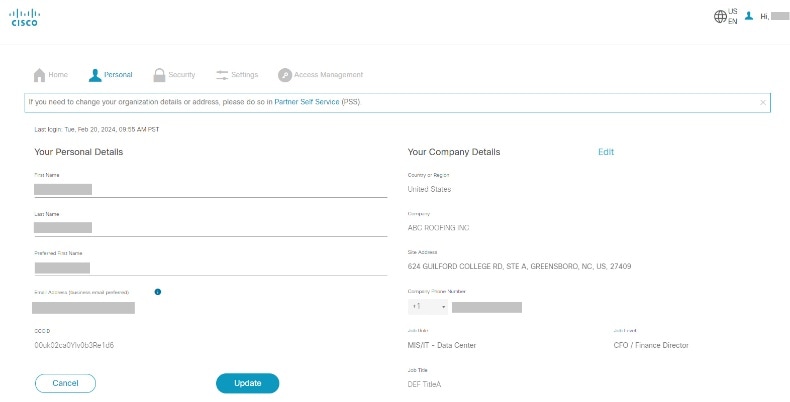Click the MIS/IT - Data Center job role
Viewport: 790px width, 402px height.
coord(442,345)
